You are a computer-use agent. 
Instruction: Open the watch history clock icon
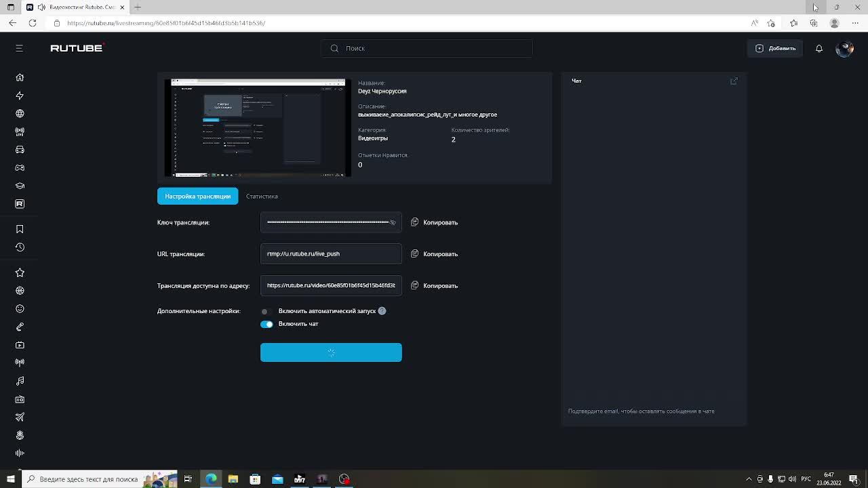point(20,247)
